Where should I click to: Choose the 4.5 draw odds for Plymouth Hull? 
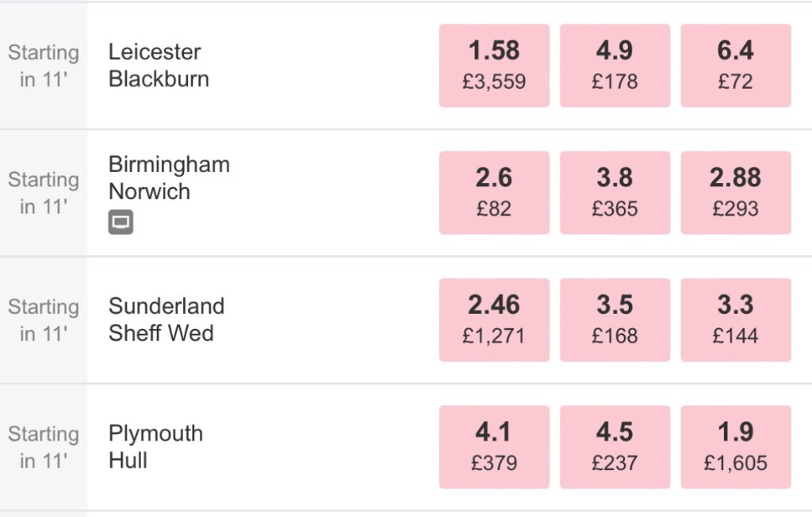point(615,447)
